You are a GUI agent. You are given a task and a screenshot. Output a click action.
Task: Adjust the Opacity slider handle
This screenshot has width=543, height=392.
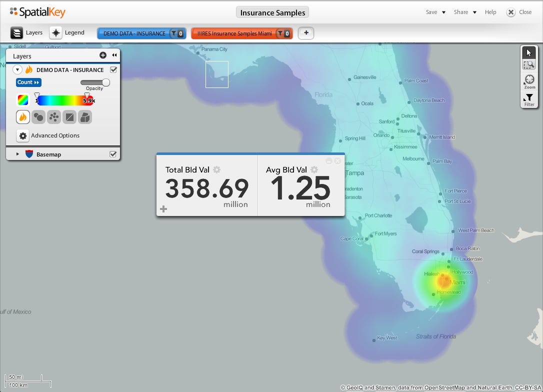click(106, 82)
